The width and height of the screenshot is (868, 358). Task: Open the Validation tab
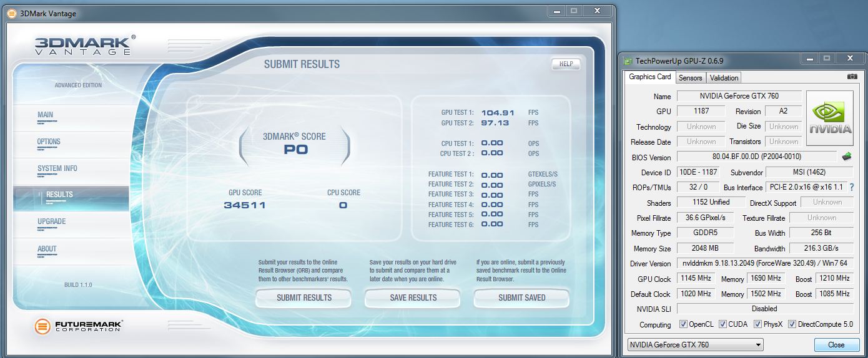point(724,78)
